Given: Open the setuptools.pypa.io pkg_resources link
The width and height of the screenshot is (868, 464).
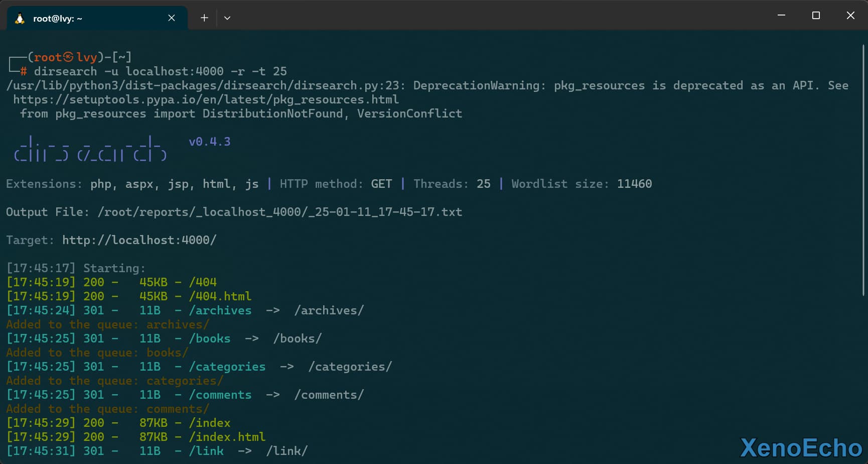Looking at the screenshot, I should (x=206, y=99).
